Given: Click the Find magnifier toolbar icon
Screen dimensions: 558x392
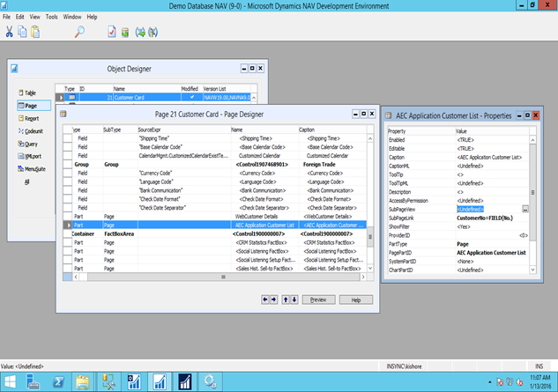Looking at the screenshot, I should [79, 32].
